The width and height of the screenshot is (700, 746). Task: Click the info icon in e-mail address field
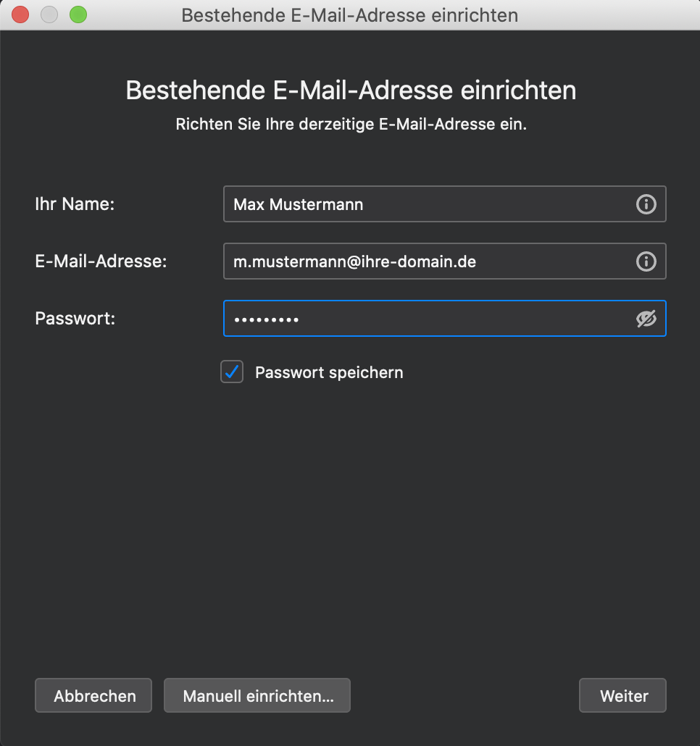pos(646,261)
